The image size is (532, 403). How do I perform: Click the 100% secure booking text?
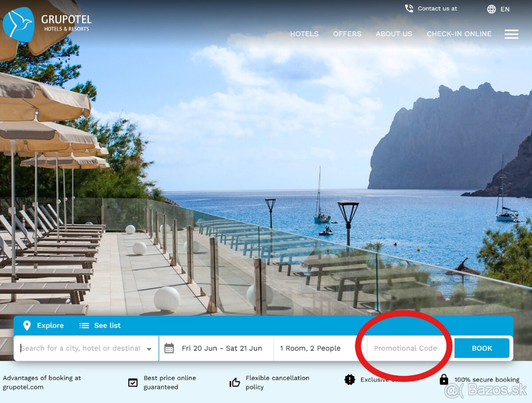coord(487,380)
